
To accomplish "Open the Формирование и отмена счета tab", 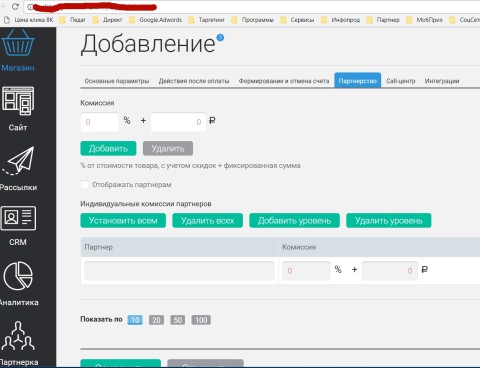I will 284,81.
